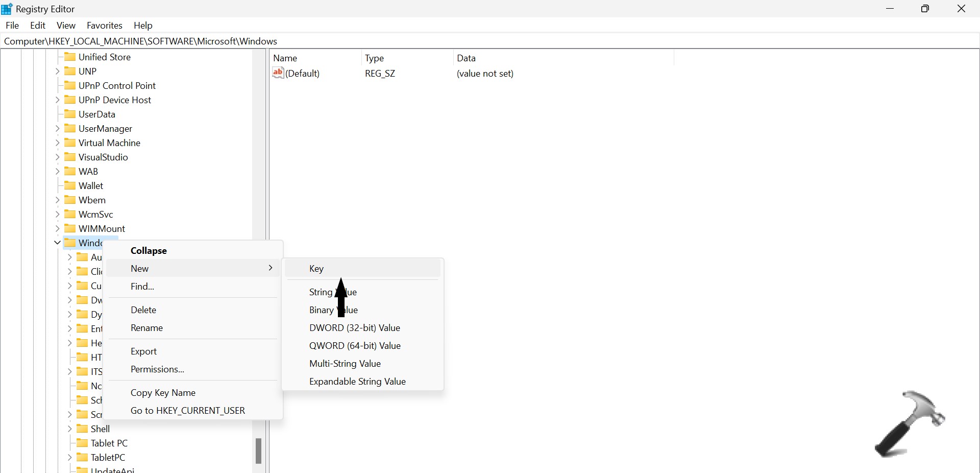Expand the UNP tree node
The width and height of the screenshot is (980, 473).
point(57,71)
